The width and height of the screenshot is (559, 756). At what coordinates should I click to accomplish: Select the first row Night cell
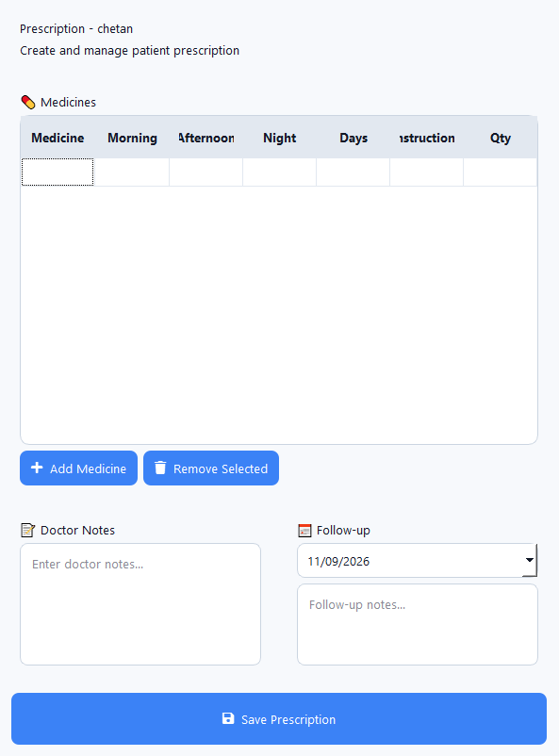click(280, 173)
